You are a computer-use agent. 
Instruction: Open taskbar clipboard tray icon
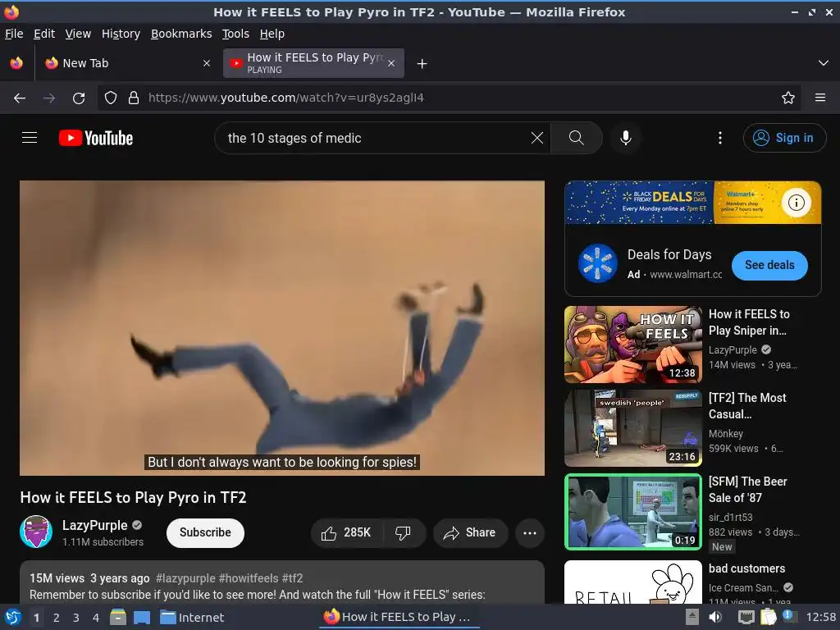(768, 618)
